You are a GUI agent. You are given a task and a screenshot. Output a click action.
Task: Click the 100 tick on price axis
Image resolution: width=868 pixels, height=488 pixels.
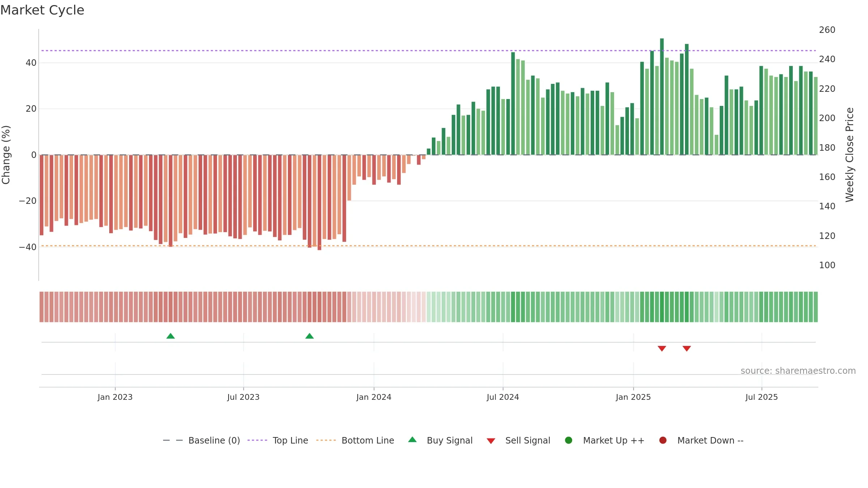827,265
